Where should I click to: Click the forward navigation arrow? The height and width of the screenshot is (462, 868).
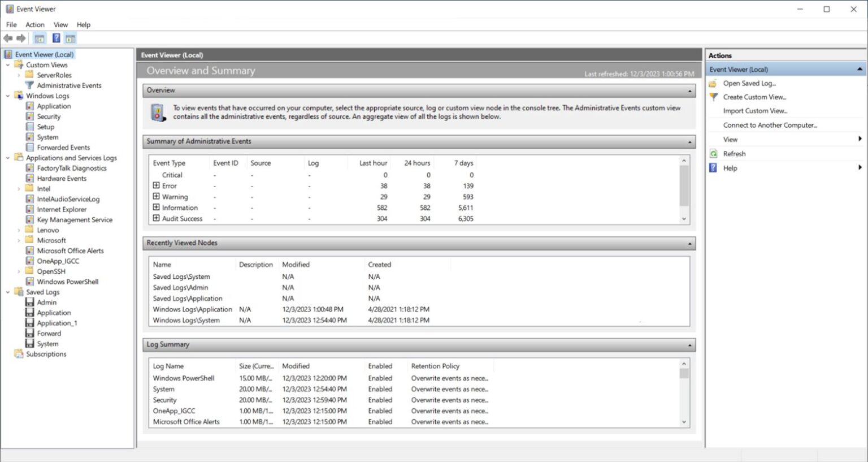[20, 38]
